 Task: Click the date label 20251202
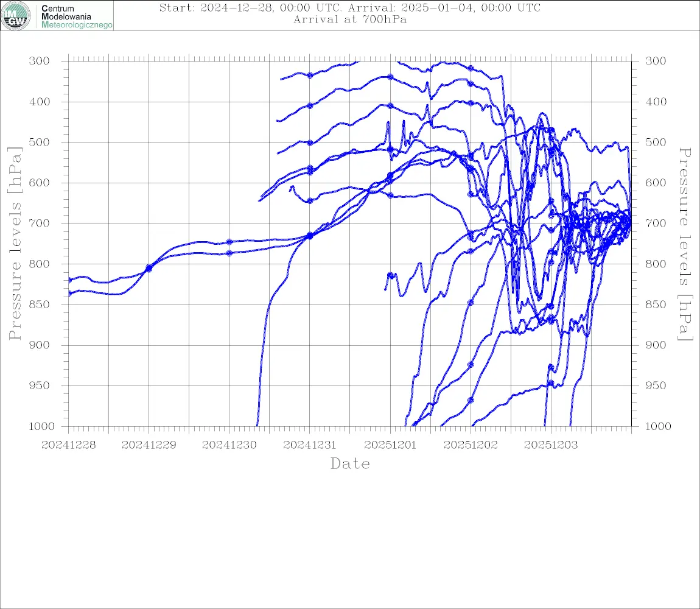(x=471, y=445)
